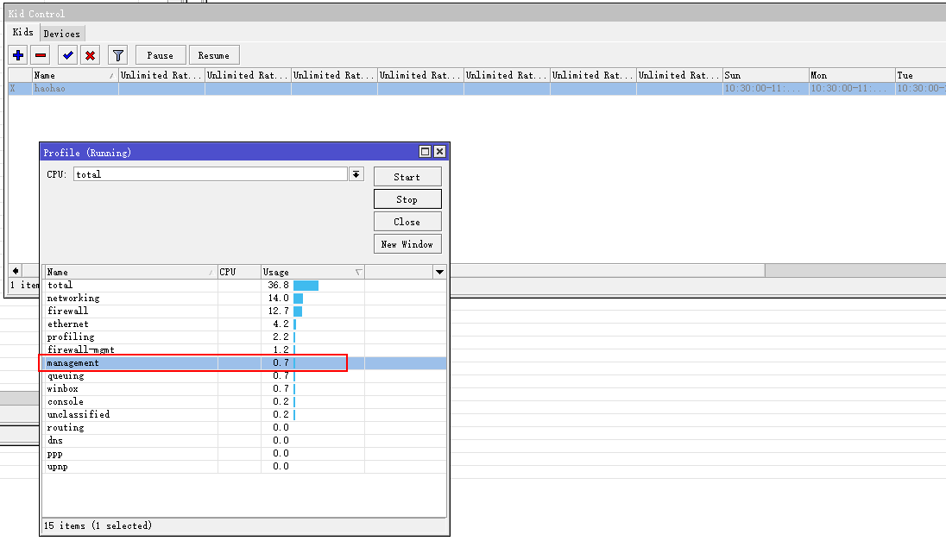Viewport: 946px width, 560px height.
Task: Click the left arrow scroll icon below the list
Action: point(15,270)
